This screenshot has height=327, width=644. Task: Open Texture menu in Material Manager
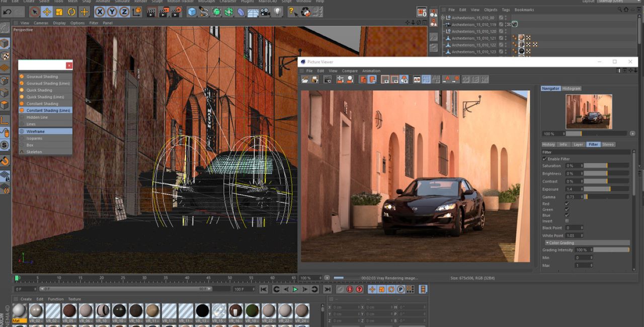(x=74, y=299)
